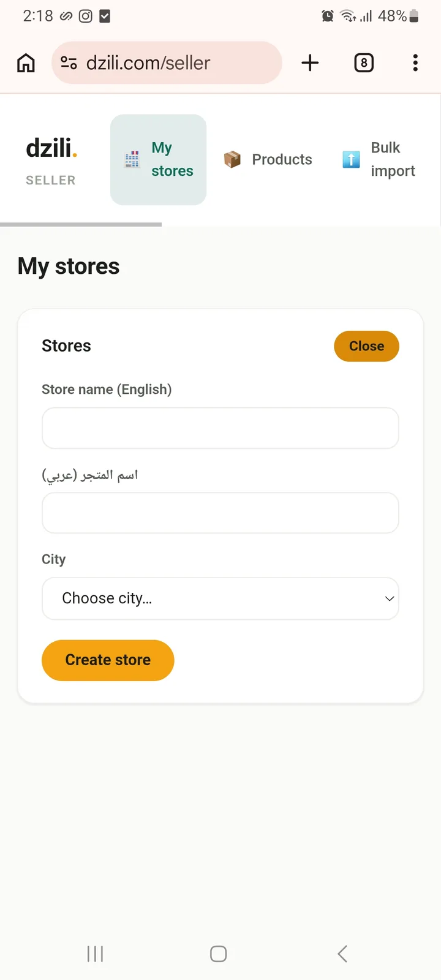Click the upload arrow icon for Bulk import
This screenshot has width=441, height=980.
click(351, 159)
